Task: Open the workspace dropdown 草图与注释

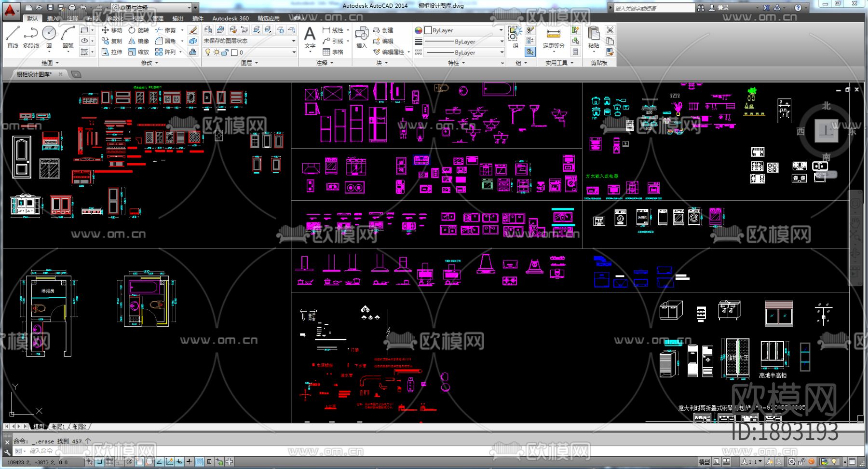Action: click(152, 7)
